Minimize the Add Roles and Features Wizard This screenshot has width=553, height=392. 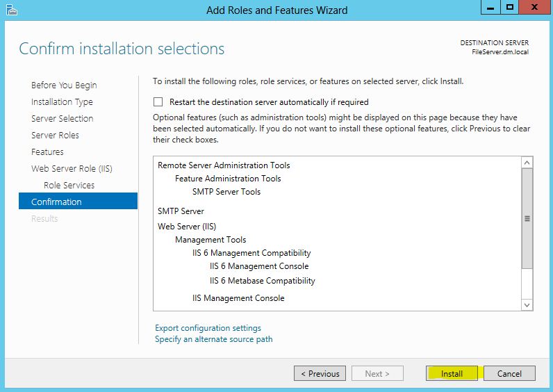point(490,8)
